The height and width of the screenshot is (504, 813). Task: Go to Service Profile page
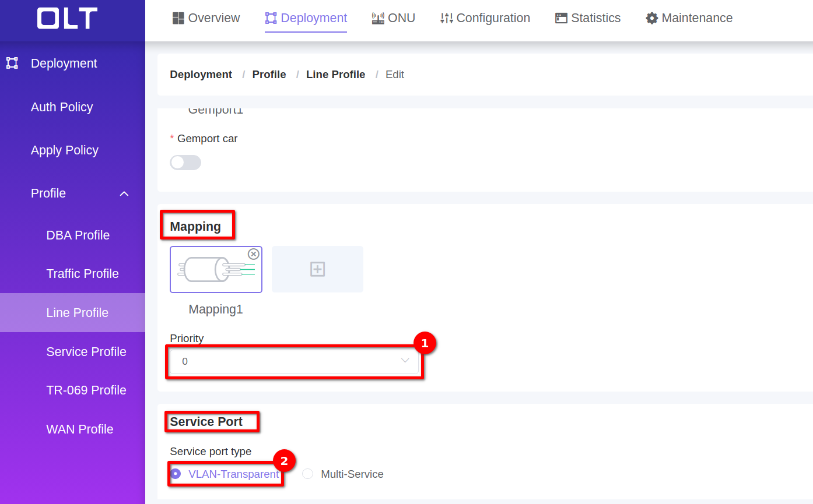coord(86,352)
